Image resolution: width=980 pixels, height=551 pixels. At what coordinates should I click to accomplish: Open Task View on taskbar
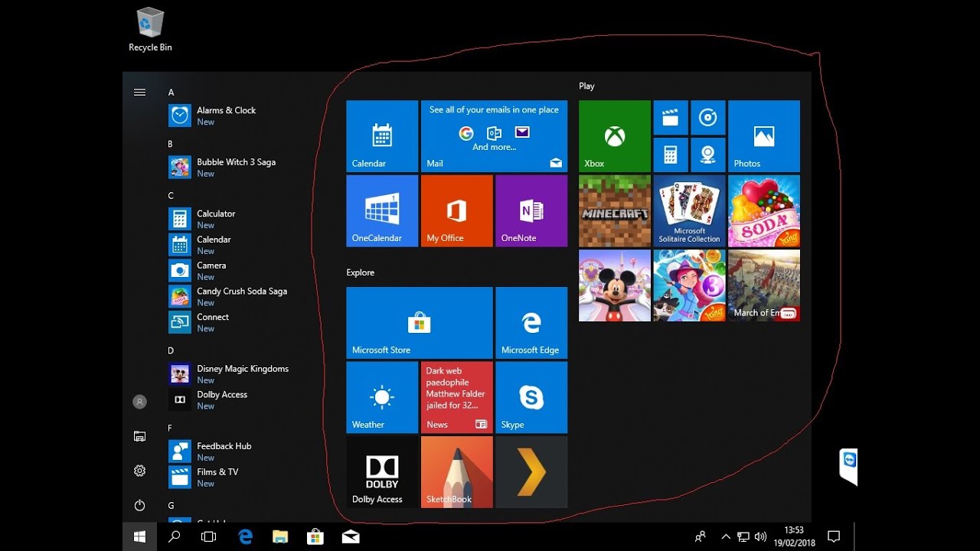[208, 537]
